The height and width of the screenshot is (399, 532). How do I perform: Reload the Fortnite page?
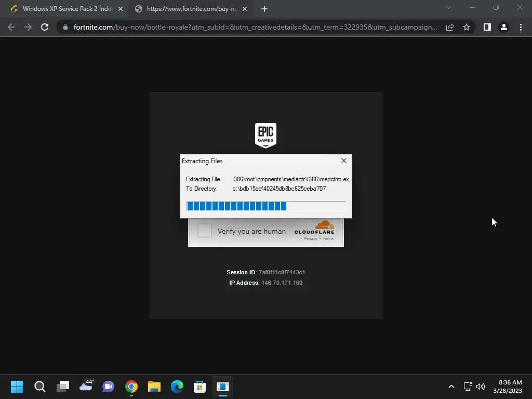point(45,27)
